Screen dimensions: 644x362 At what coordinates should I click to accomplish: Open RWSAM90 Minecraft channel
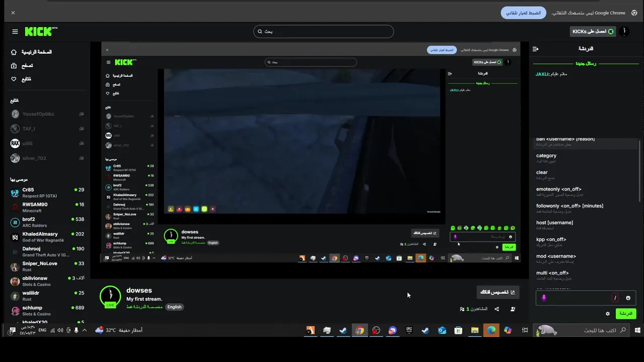coord(47,208)
